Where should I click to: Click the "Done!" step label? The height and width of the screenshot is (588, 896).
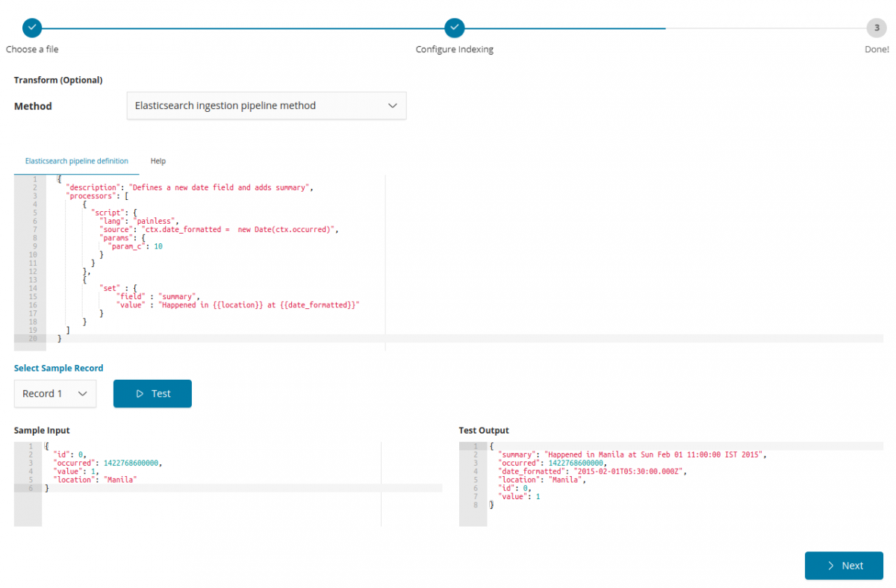coord(877,49)
